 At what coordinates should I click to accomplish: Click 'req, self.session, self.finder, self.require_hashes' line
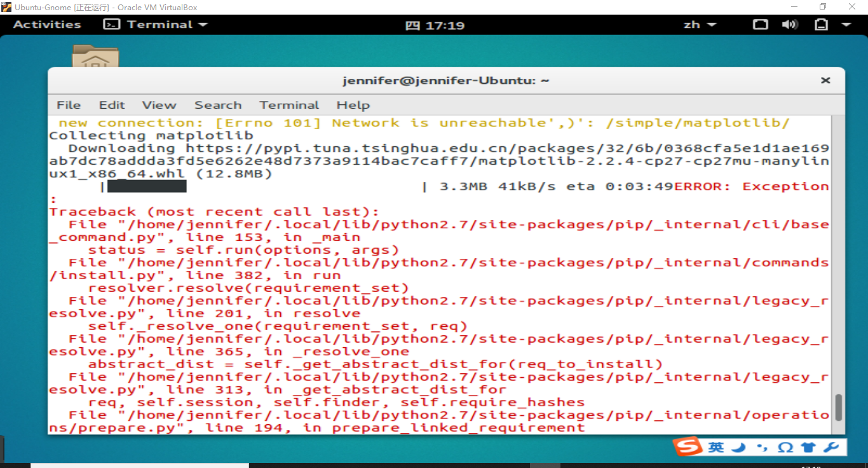coord(336,403)
